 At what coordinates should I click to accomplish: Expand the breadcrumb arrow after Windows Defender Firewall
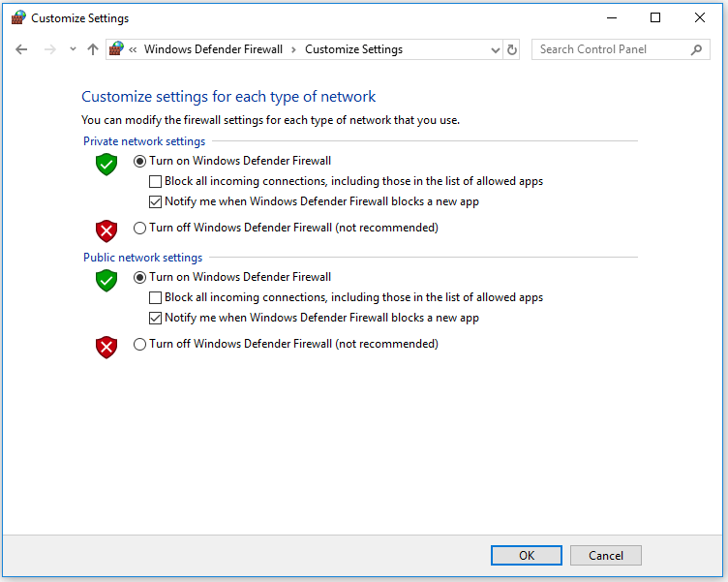click(x=293, y=49)
